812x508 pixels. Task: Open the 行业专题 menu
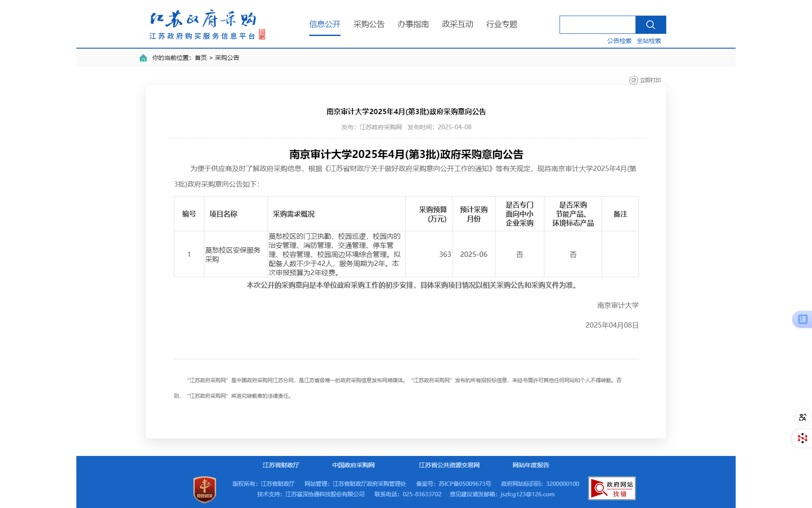click(502, 24)
